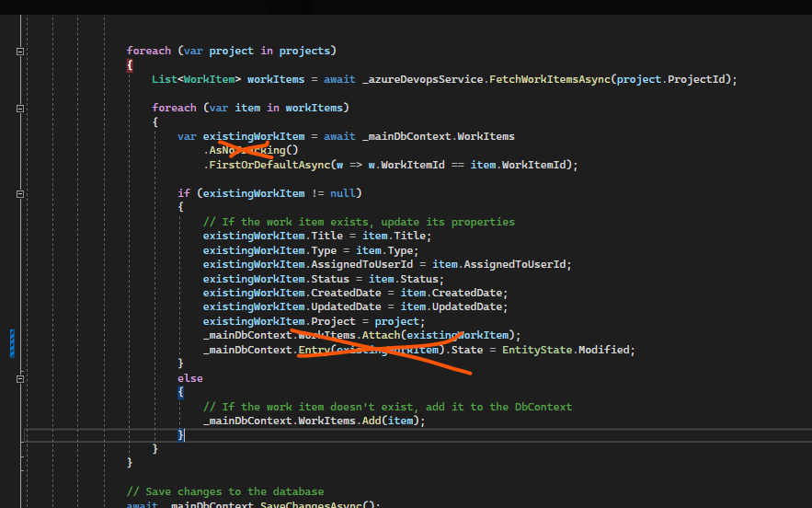Collapse the else block outlining toggle
Screen dimensions: 812x508
click(x=19, y=379)
